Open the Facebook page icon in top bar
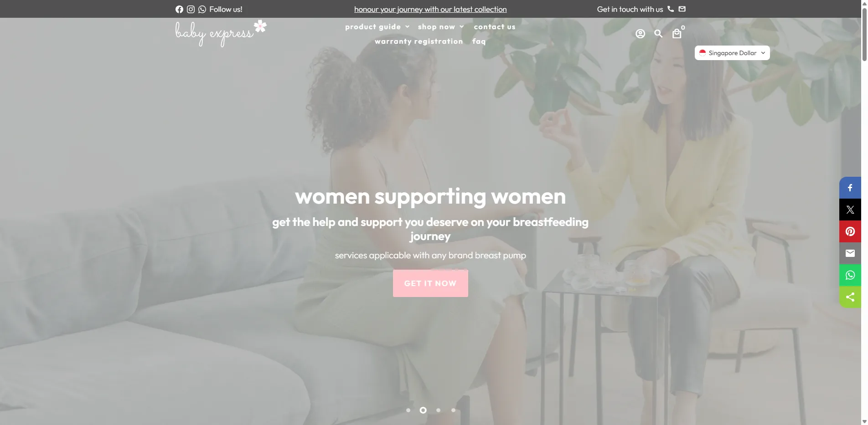The height and width of the screenshot is (425, 868). click(179, 9)
